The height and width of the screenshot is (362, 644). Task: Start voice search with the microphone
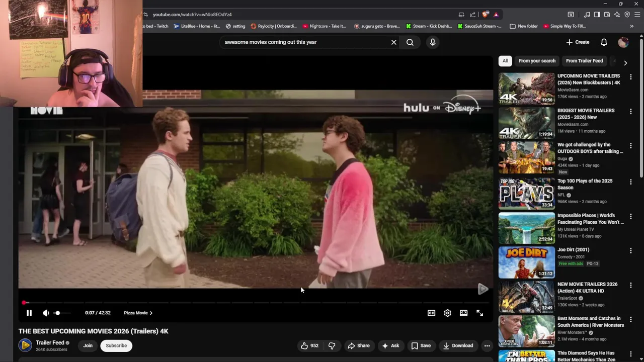click(433, 42)
